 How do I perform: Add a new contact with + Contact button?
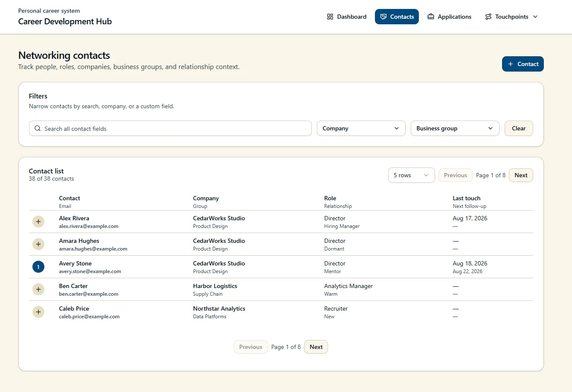click(523, 64)
